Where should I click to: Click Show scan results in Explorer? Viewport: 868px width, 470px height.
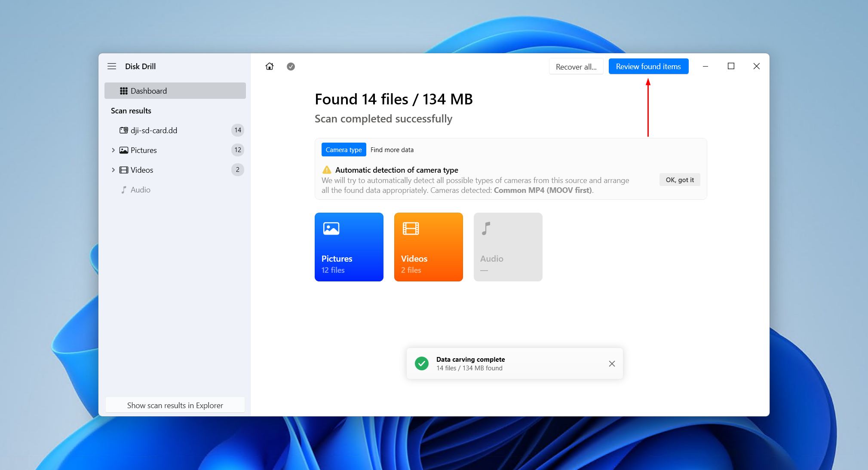(x=175, y=405)
